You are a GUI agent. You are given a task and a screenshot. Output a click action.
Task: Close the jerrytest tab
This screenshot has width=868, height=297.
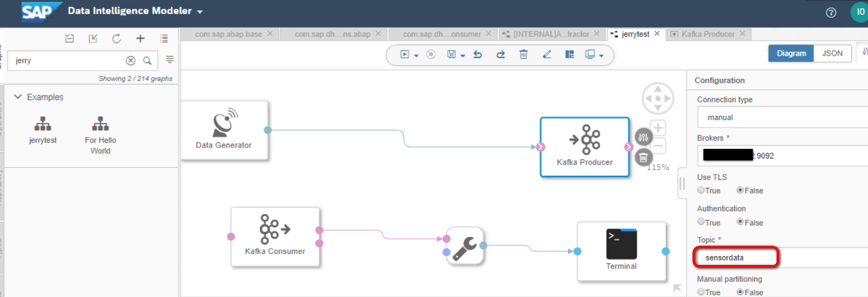pos(657,34)
